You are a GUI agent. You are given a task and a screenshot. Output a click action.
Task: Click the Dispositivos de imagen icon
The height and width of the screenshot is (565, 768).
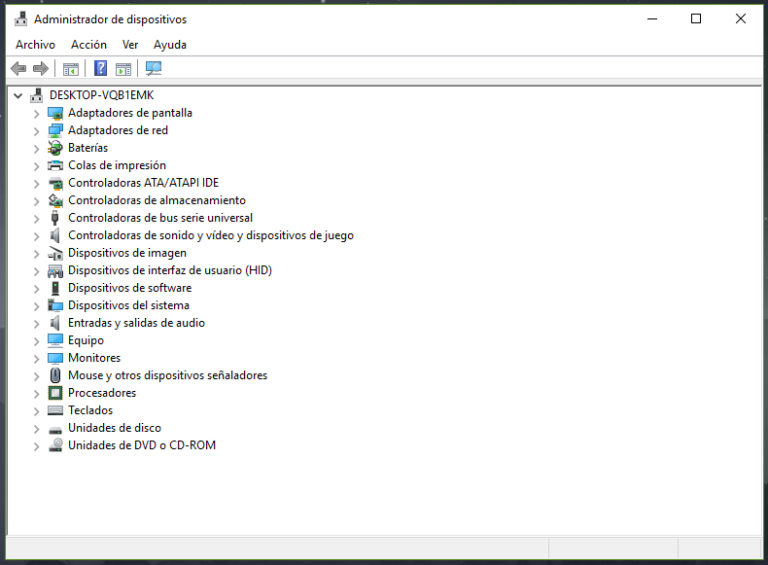(x=55, y=253)
